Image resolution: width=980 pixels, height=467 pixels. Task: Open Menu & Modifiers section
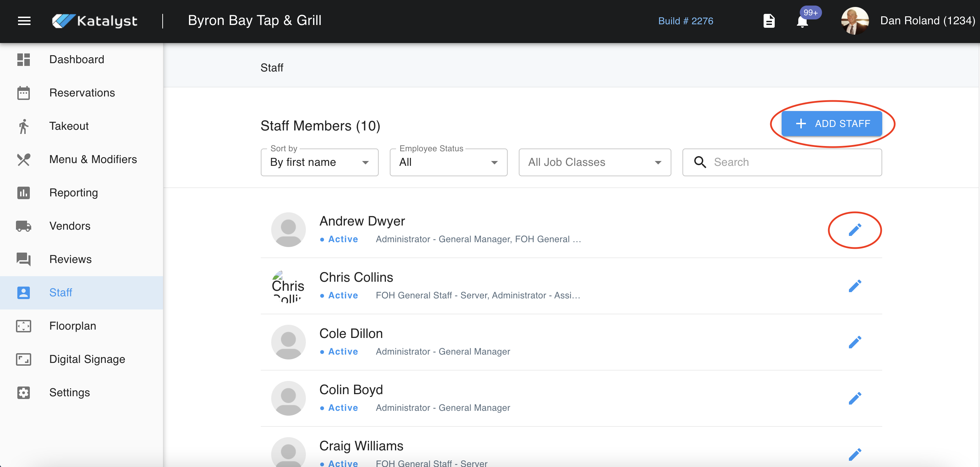pyautogui.click(x=93, y=160)
